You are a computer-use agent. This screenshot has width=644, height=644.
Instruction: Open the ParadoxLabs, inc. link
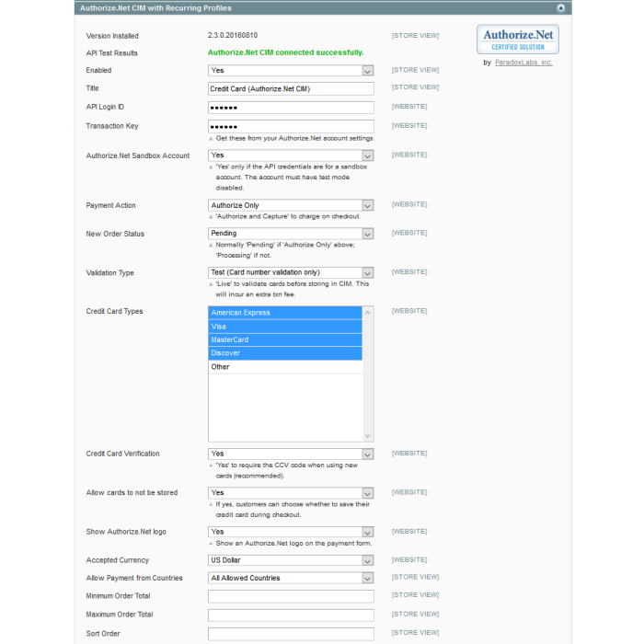(x=523, y=63)
